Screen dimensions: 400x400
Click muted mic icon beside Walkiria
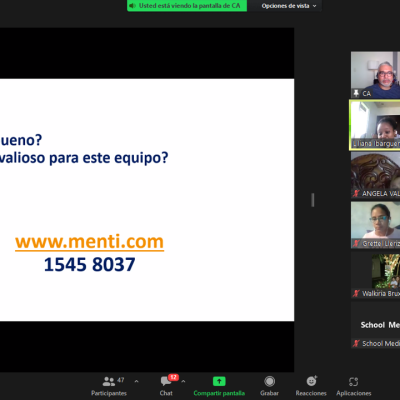pyautogui.click(x=356, y=293)
